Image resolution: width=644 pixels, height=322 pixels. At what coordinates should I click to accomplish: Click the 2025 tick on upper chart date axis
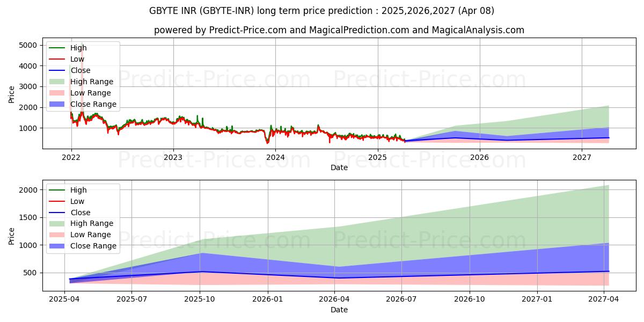point(377,157)
